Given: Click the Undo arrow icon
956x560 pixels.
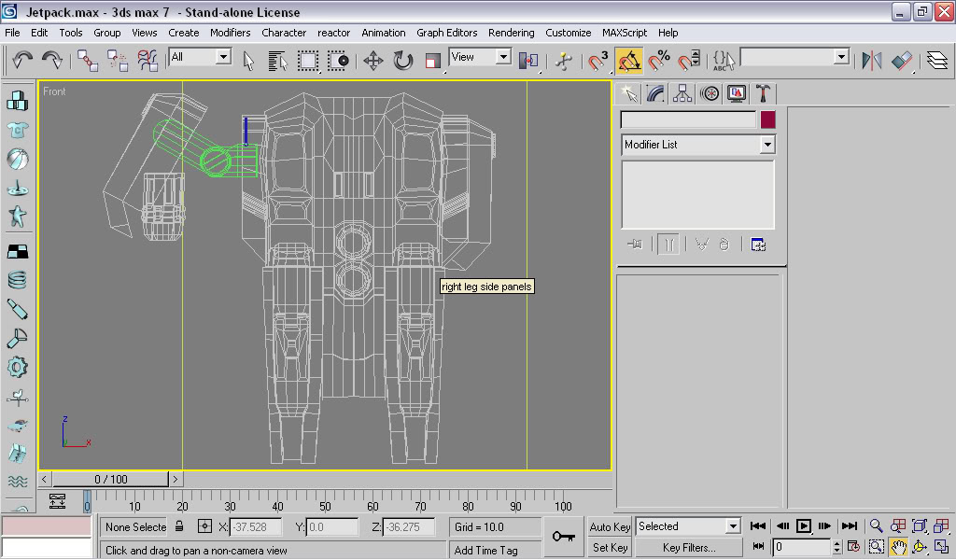Looking at the screenshot, I should pos(22,61).
